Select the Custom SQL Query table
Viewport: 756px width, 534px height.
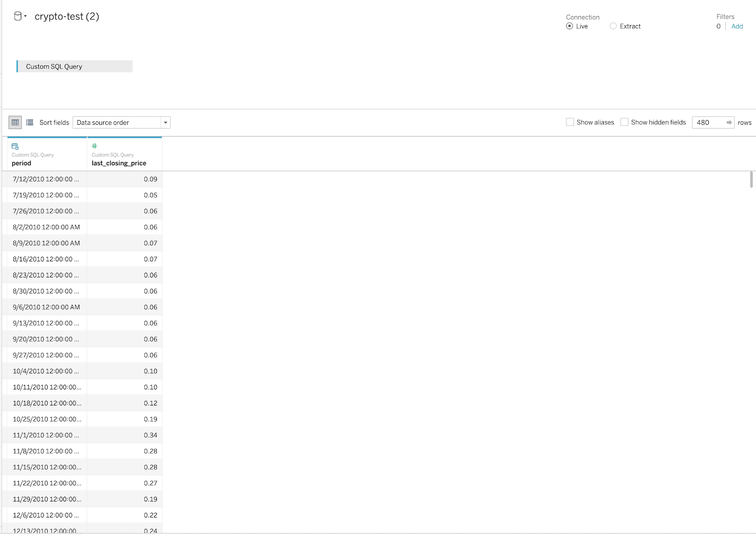pyautogui.click(x=75, y=66)
